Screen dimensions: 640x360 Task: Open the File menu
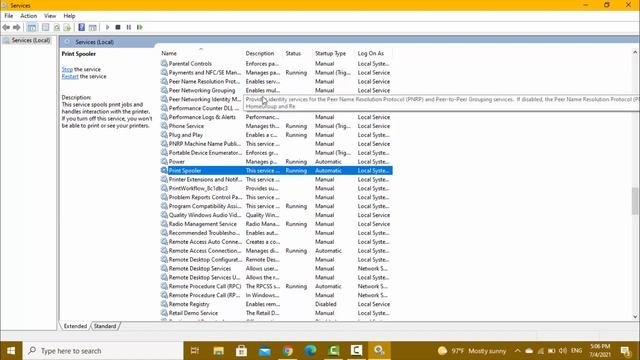pyautogui.click(x=9, y=16)
